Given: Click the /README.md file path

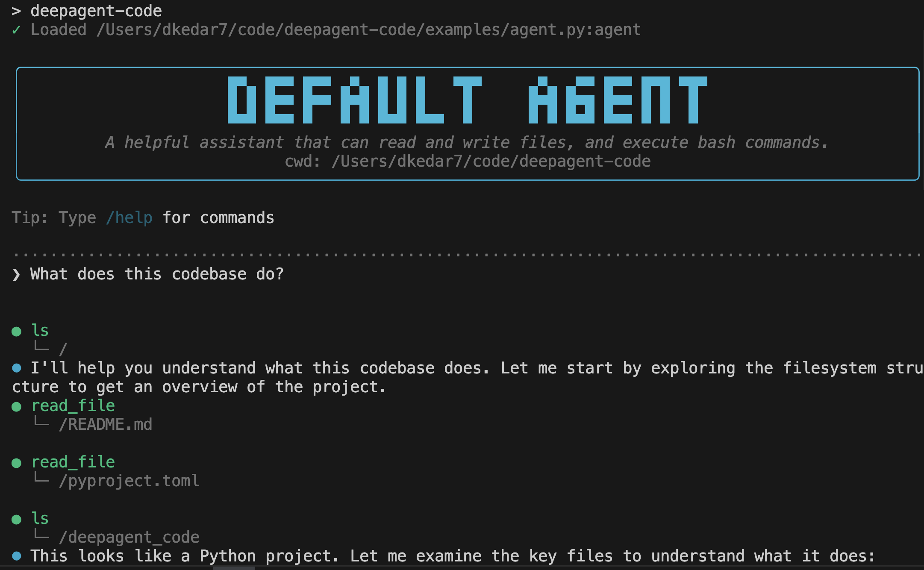Looking at the screenshot, I should [x=106, y=424].
